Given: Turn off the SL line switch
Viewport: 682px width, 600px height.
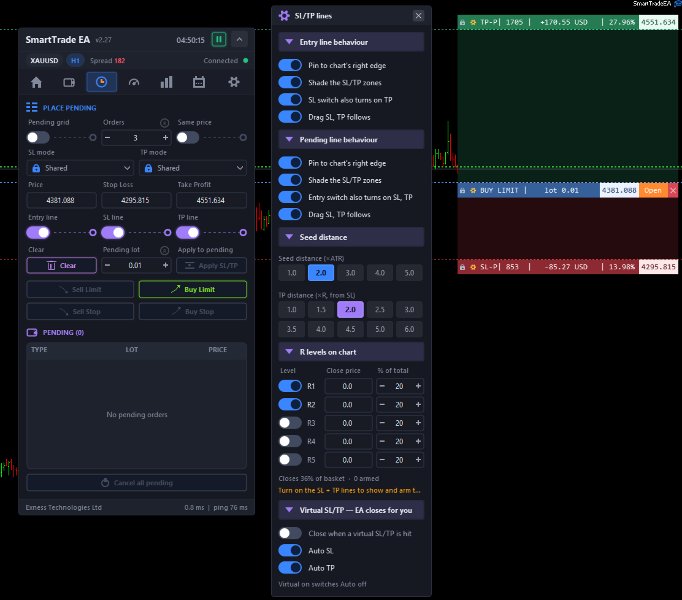Looking at the screenshot, I should pos(113,233).
